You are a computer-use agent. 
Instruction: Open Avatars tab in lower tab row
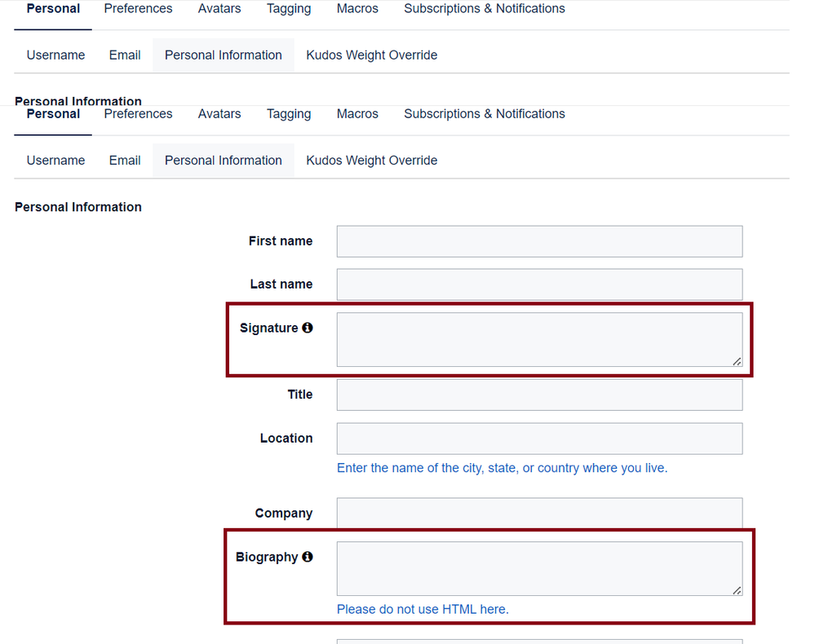click(x=219, y=114)
